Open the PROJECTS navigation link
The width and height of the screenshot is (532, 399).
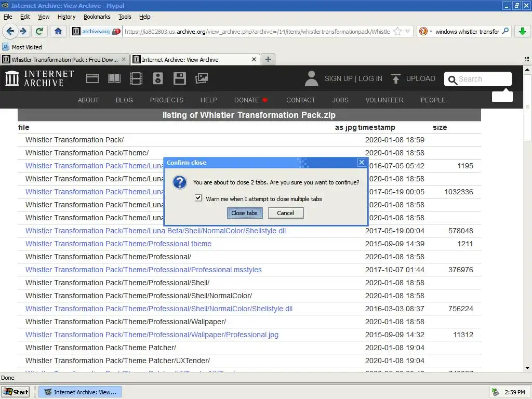[x=167, y=100]
